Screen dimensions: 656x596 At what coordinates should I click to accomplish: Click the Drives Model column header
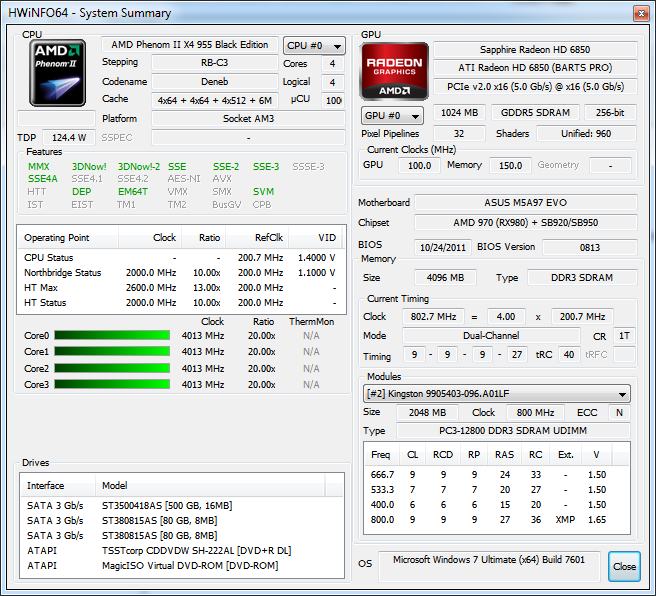[210, 486]
